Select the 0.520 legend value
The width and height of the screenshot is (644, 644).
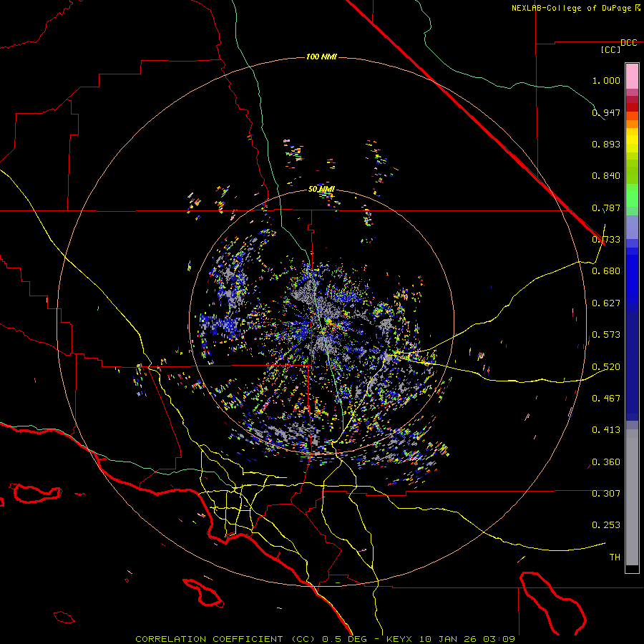pyautogui.click(x=606, y=367)
